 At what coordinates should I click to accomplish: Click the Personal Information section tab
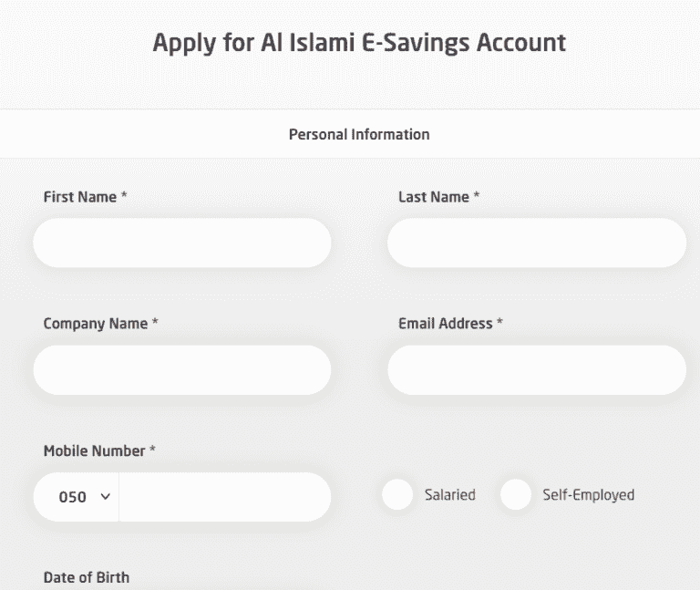point(359,134)
